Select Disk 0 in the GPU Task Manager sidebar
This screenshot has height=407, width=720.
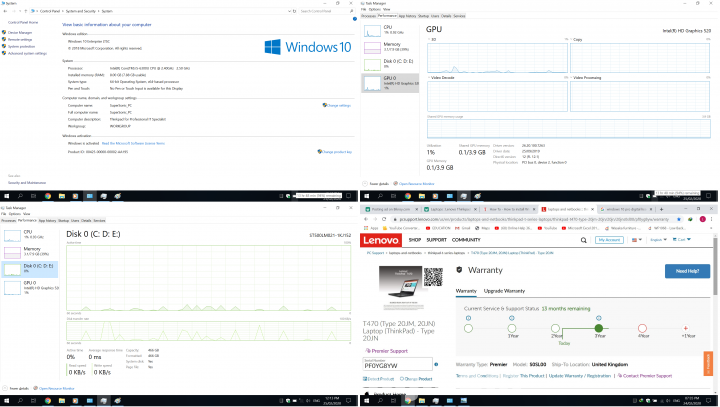390,64
